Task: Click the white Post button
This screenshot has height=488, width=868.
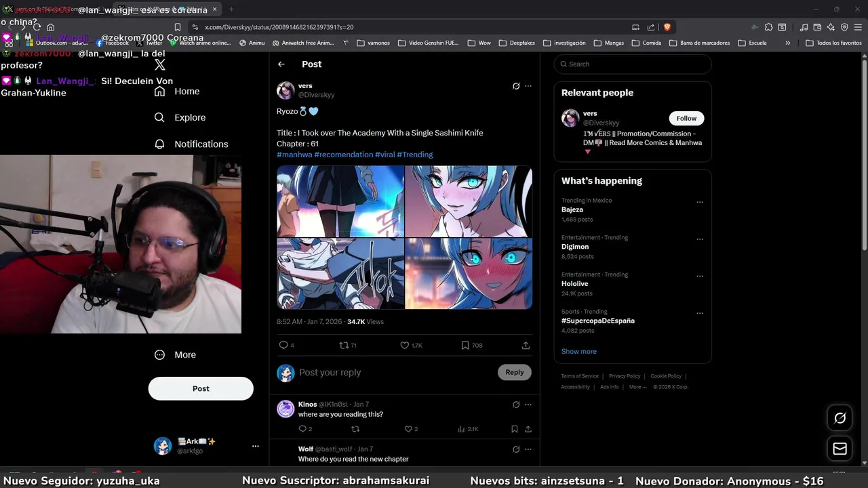Action: click(x=201, y=388)
